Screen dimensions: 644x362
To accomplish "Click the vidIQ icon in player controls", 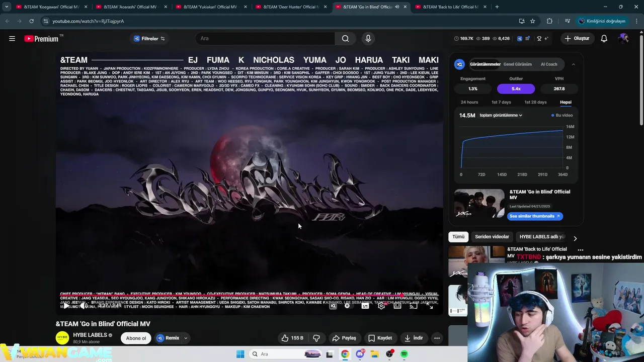I will pyautogui.click(x=333, y=306).
